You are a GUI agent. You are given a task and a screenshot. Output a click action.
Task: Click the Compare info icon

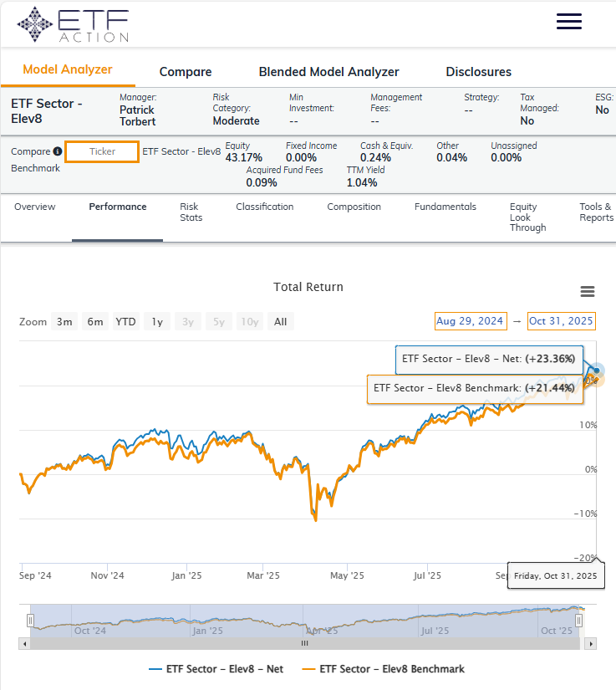click(x=58, y=152)
